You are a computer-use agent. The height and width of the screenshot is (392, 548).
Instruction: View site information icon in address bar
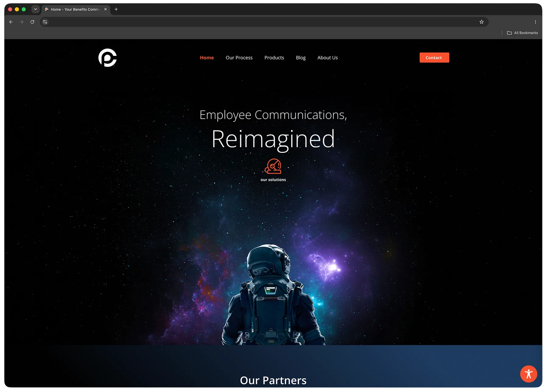click(x=45, y=22)
